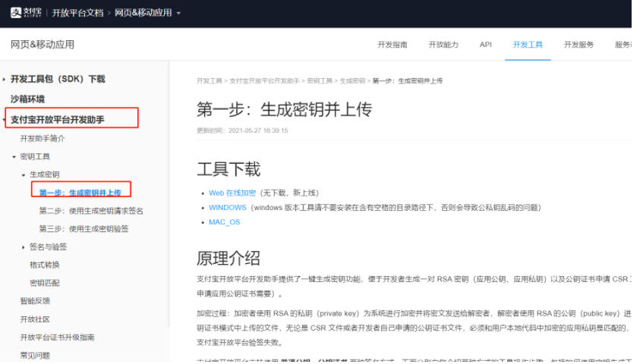Viewport: 643px width, 364px height.
Task: Click the 第一步：生成密钥并上传 main heading
Action: [284, 109]
